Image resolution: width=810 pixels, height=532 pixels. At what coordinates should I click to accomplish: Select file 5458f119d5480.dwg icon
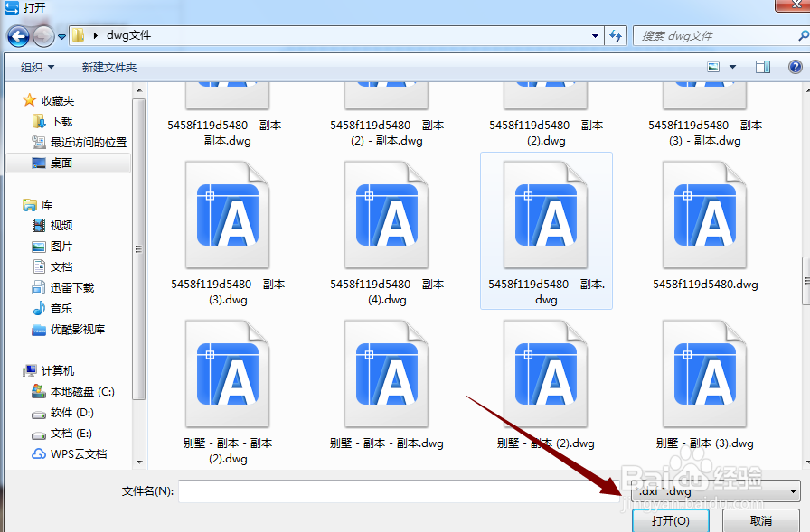point(704,215)
